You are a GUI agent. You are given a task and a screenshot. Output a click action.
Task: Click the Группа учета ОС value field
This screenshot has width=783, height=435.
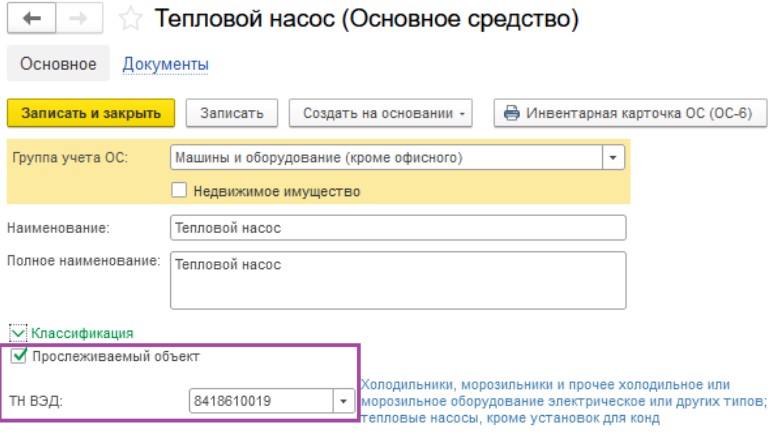point(386,158)
